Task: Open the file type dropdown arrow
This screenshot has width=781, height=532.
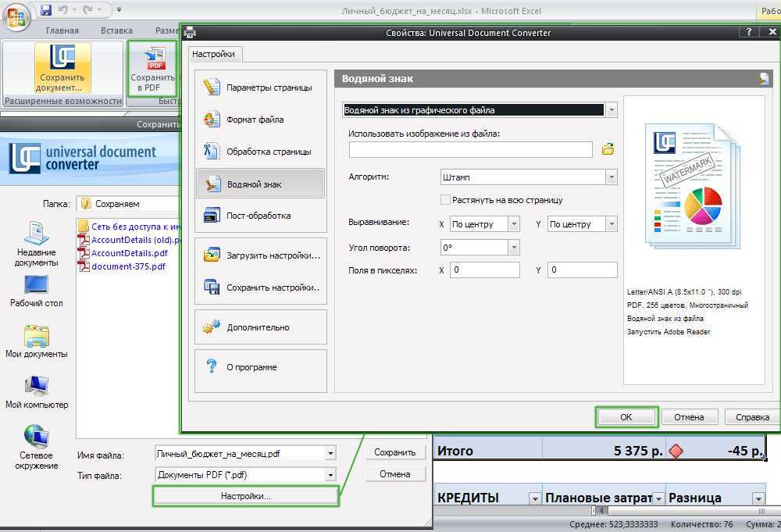Action: pyautogui.click(x=330, y=475)
